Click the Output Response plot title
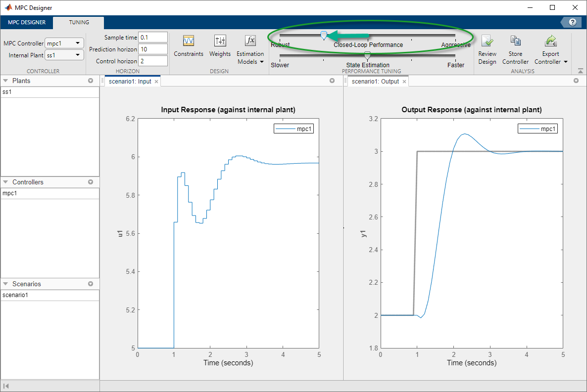This screenshot has height=392, width=587. [472, 110]
